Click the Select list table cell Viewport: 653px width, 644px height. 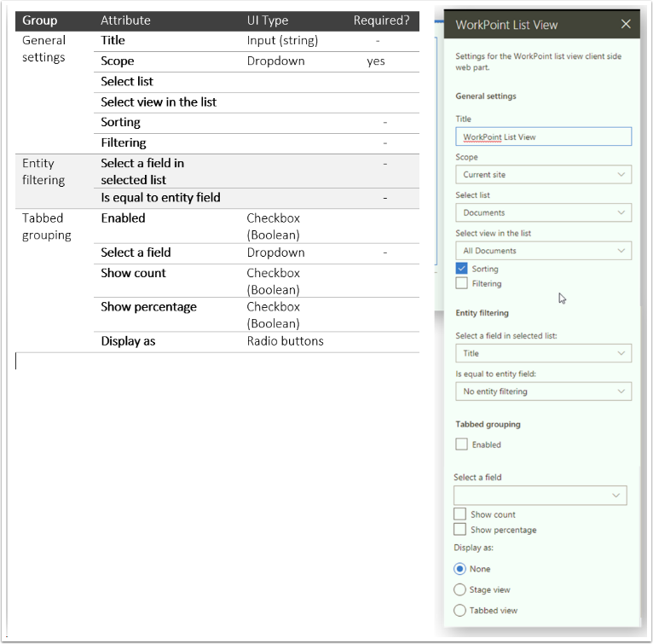pyautogui.click(x=127, y=82)
